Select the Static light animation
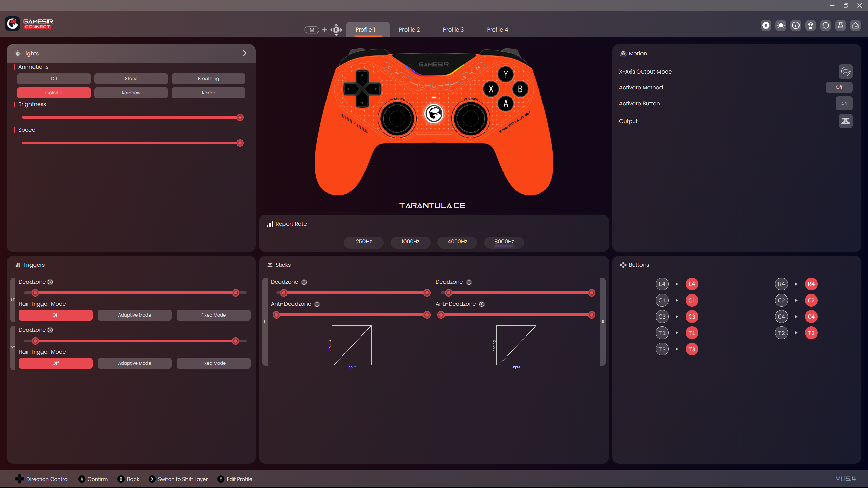Screen dimensions: 868x488 pos(131,79)
